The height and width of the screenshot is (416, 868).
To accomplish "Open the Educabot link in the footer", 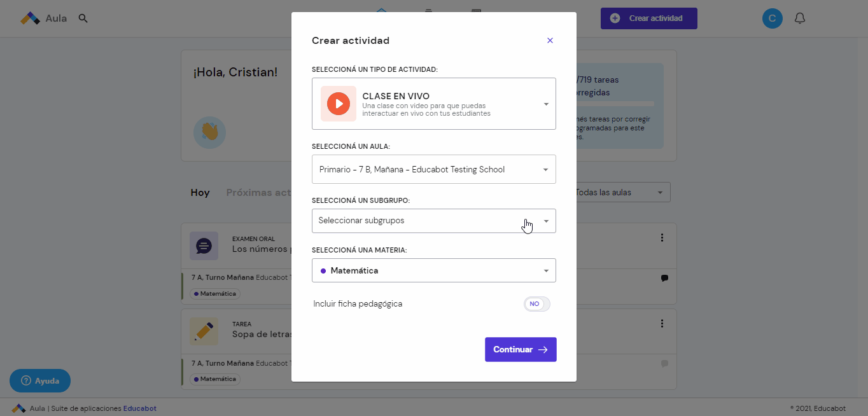I will 139,408.
